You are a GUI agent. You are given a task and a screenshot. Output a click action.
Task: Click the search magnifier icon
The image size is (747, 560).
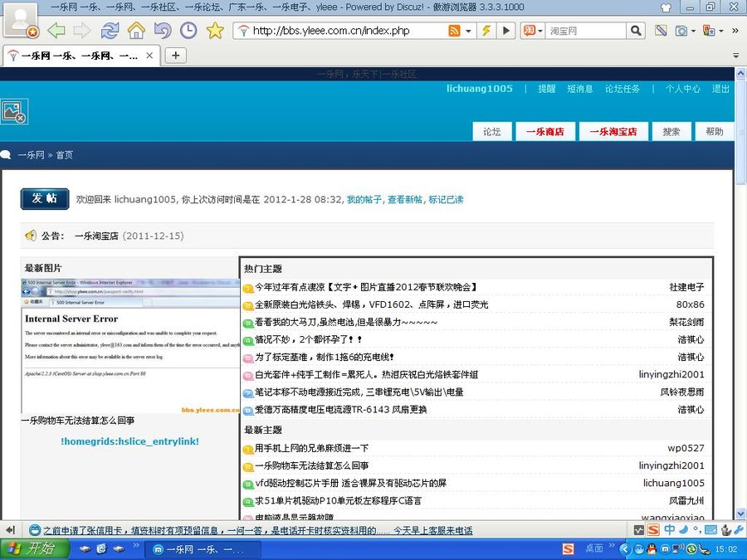(635, 31)
